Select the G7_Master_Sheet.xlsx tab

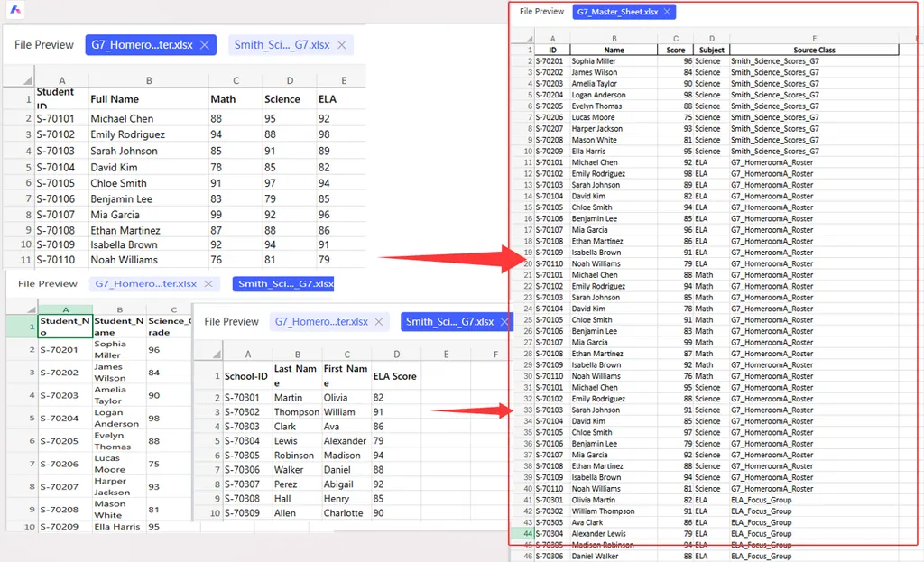click(x=618, y=12)
